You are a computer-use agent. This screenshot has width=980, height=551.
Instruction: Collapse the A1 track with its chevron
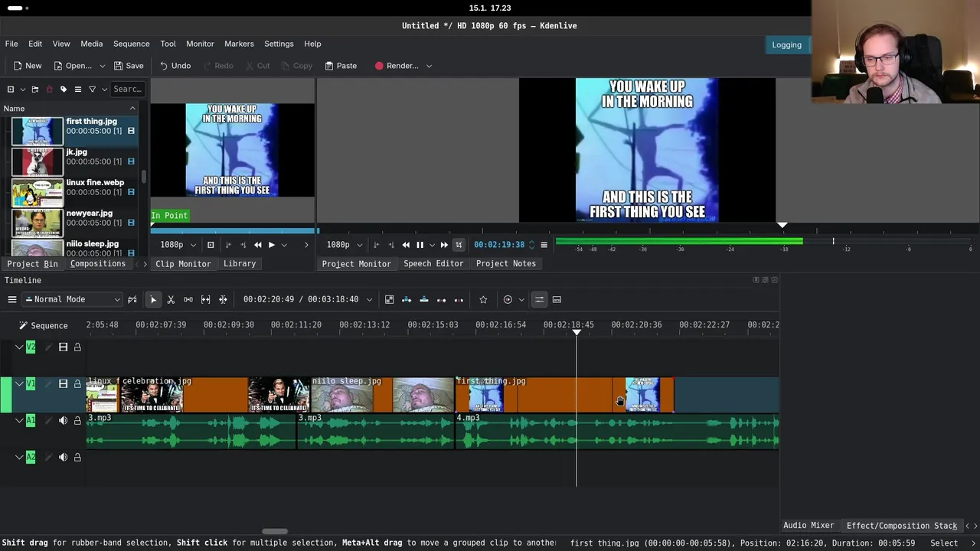coord(19,421)
